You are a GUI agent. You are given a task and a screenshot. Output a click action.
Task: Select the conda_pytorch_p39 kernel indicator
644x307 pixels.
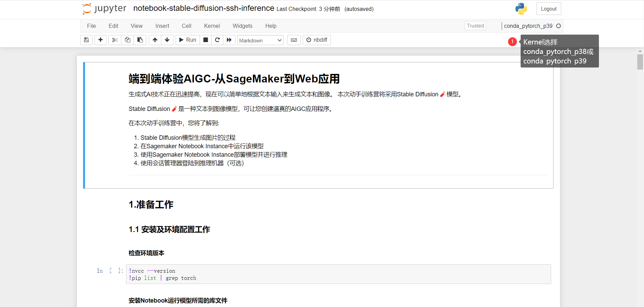tap(528, 26)
